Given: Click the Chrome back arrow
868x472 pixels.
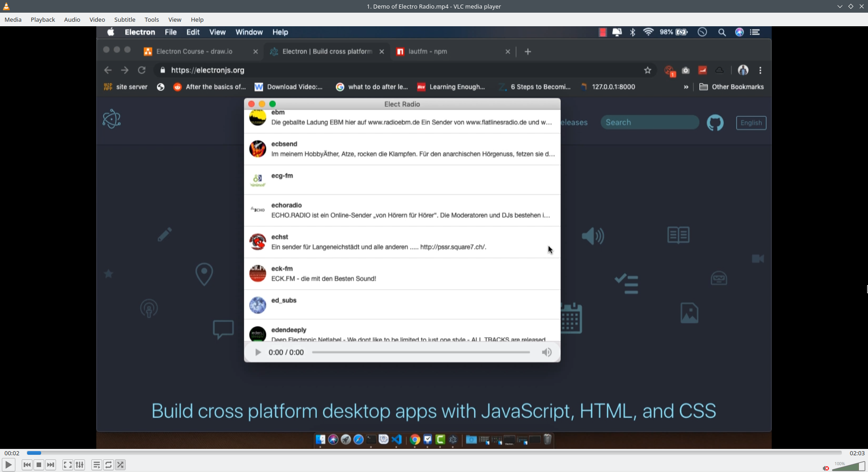Looking at the screenshot, I should point(108,70).
